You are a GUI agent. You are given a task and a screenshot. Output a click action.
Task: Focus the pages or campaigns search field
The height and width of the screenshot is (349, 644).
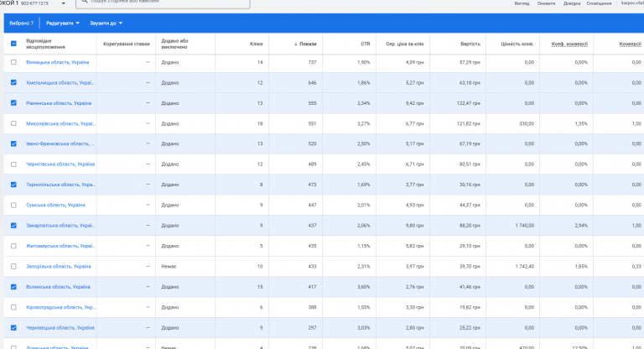[x=163, y=3]
